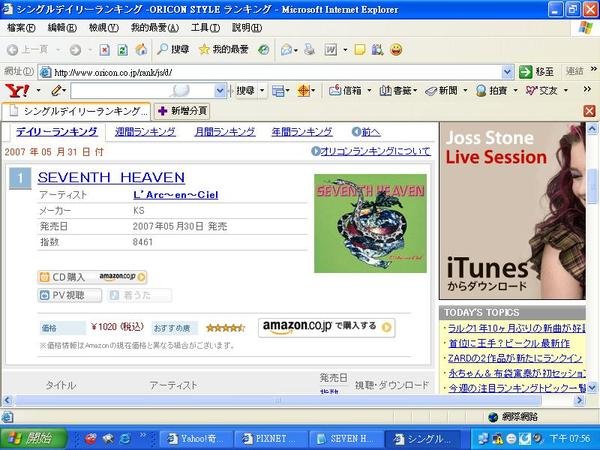Click amazon.co.jp で購入する button
600x450 pixels.
tap(326, 328)
